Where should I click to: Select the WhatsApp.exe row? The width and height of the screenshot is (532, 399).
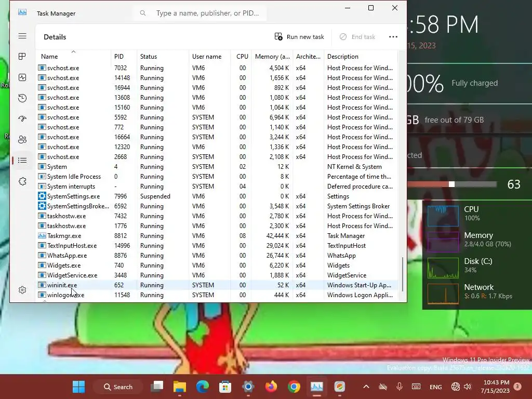(217, 256)
